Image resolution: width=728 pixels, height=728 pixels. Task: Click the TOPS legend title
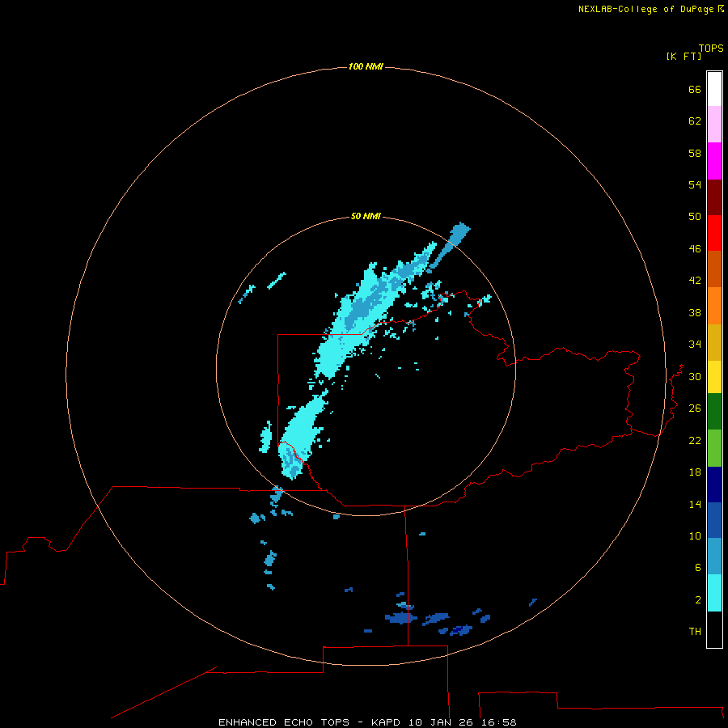tap(711, 48)
